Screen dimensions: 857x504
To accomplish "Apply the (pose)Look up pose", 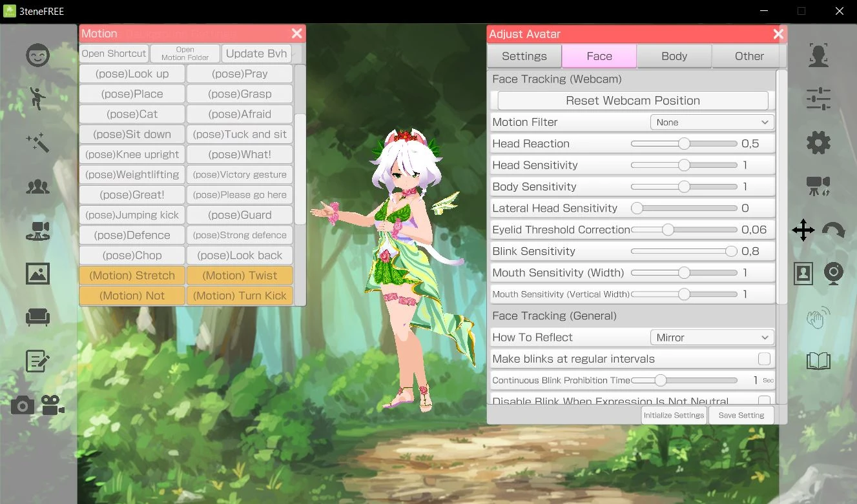I will [132, 74].
